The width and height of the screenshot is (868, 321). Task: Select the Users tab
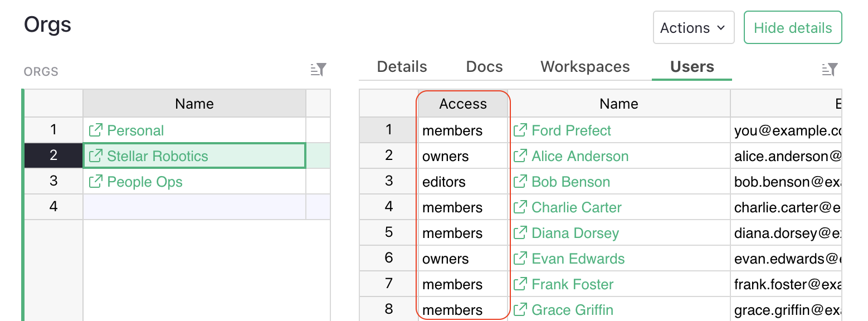click(x=691, y=66)
